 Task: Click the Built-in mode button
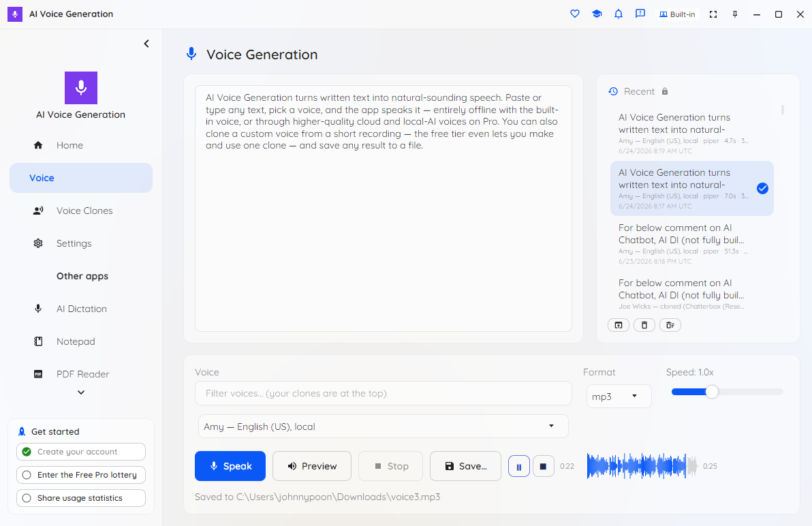[677, 14]
